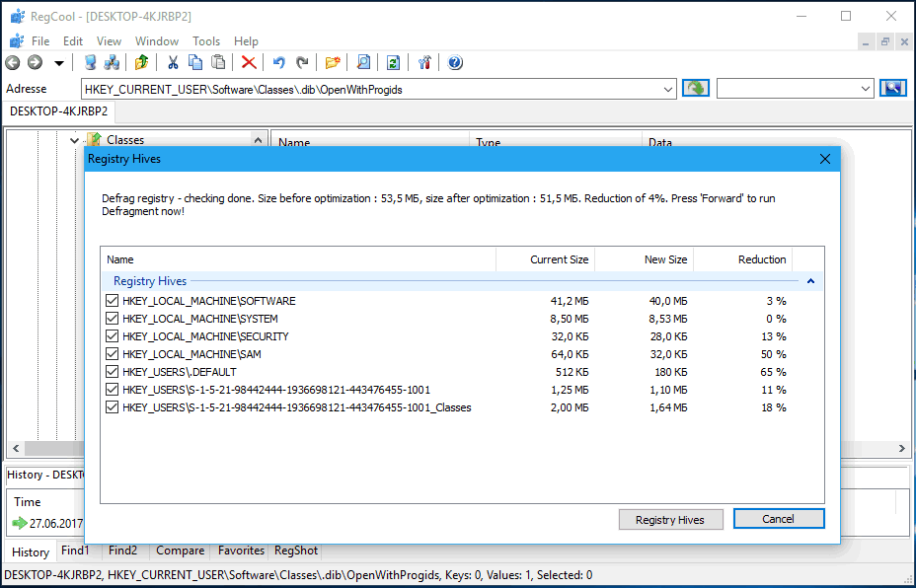Switch to the Find1 tab

pos(75,551)
